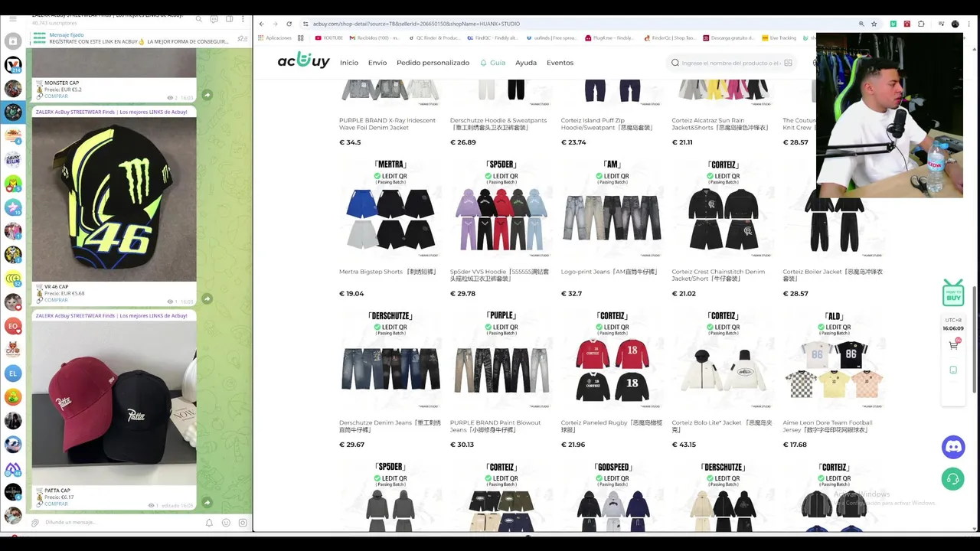Click the browser address bar URL
The image size is (980, 551).
[416, 24]
